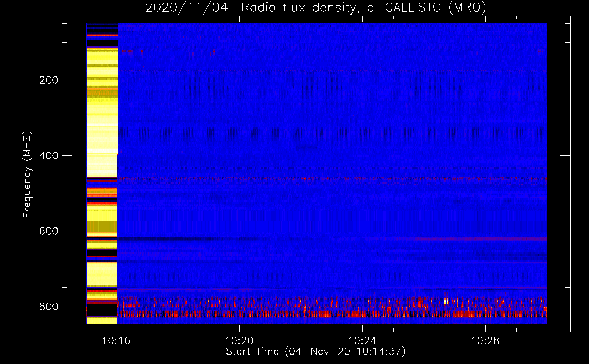Click the 600 frequency tick label
This screenshot has height=364, width=589.
pos(48,232)
